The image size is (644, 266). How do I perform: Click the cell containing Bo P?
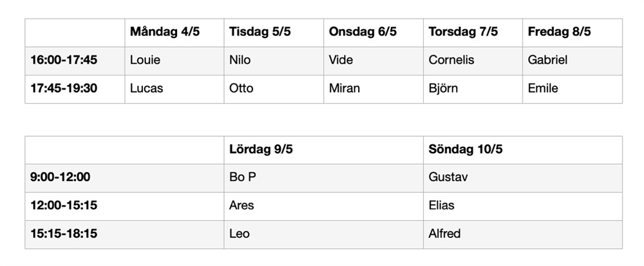click(x=243, y=178)
